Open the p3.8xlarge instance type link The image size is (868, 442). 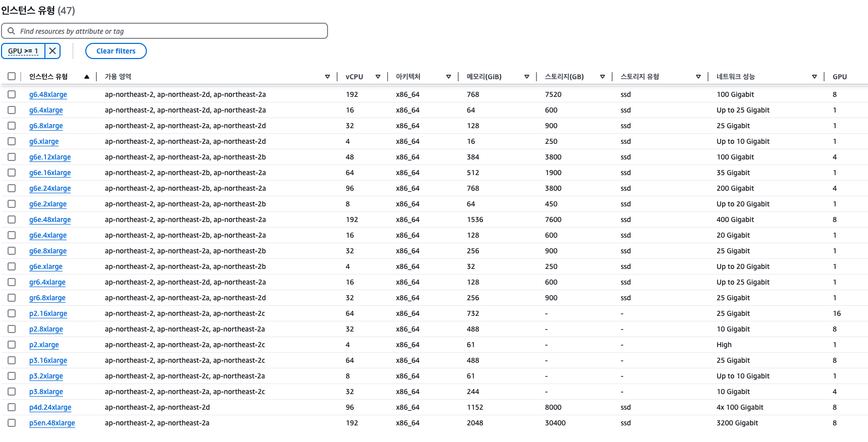coord(46,392)
